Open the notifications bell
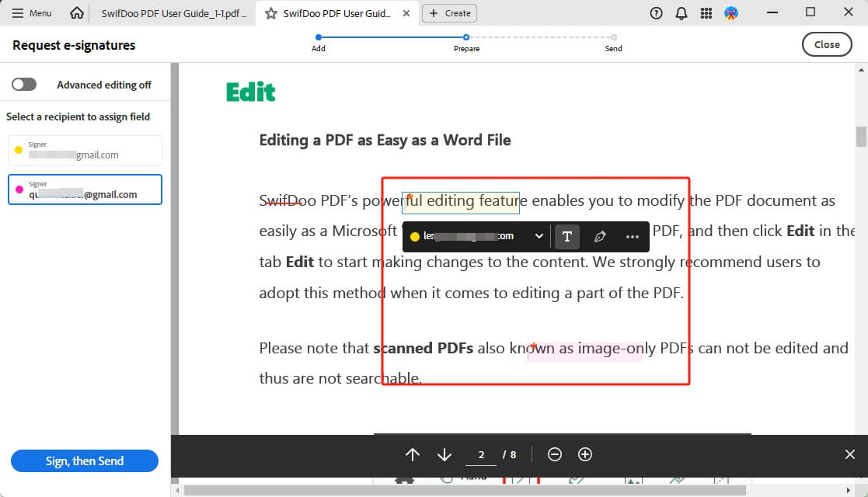Viewport: 868px width, 497px height. pos(682,13)
